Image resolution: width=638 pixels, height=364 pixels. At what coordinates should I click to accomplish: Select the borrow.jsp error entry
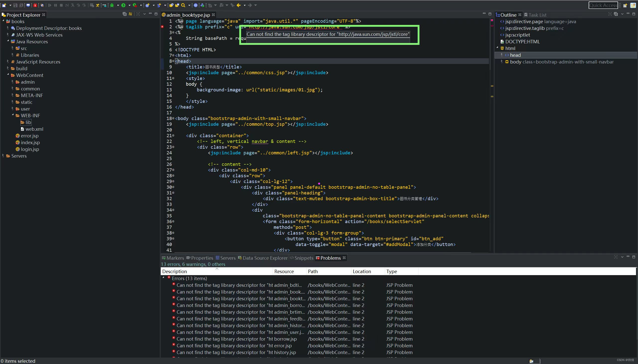point(237,339)
